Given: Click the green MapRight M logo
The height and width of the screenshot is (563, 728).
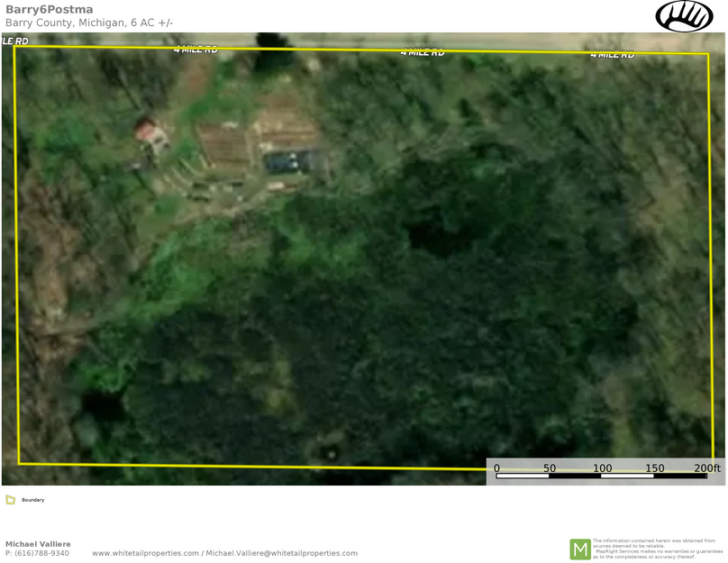Looking at the screenshot, I should (x=580, y=549).
